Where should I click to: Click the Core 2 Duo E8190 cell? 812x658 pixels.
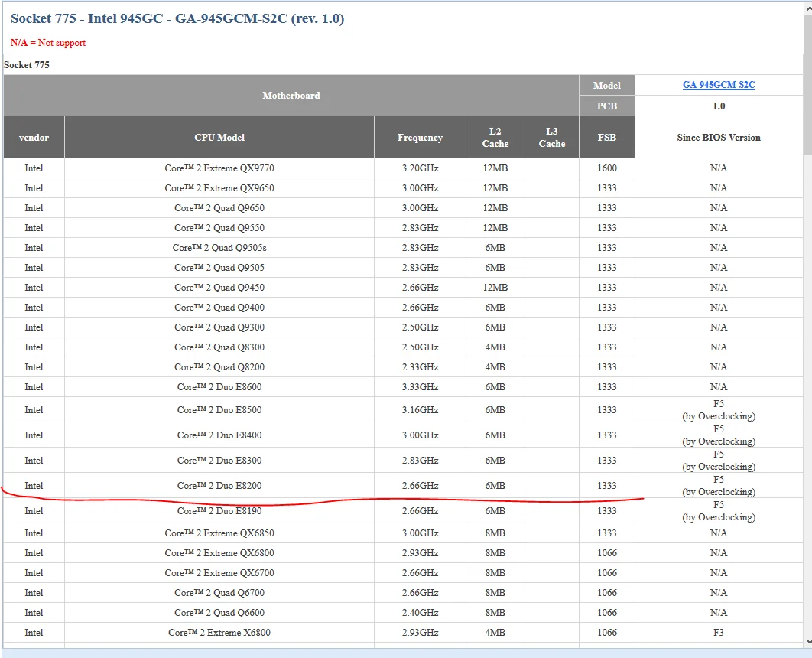pos(219,511)
